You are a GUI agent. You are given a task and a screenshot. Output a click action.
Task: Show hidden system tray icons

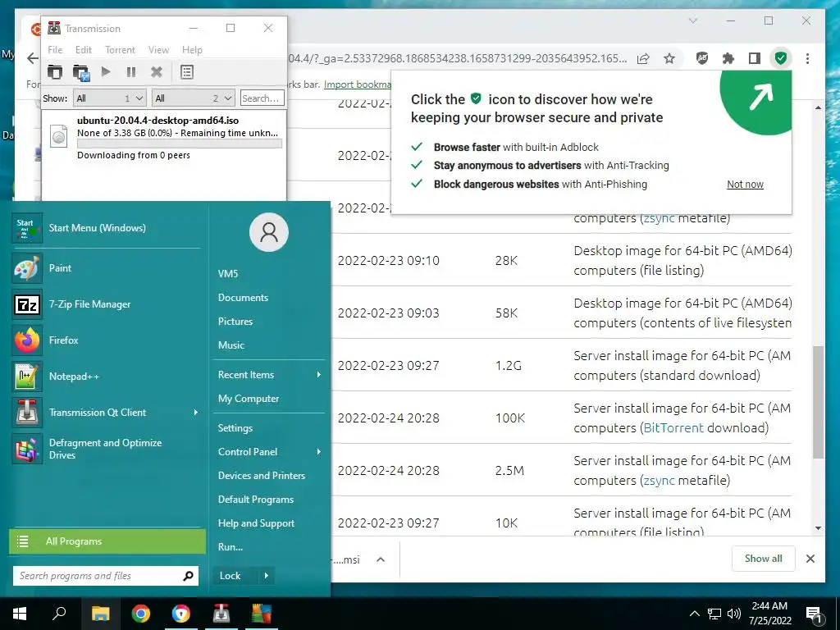click(694, 614)
